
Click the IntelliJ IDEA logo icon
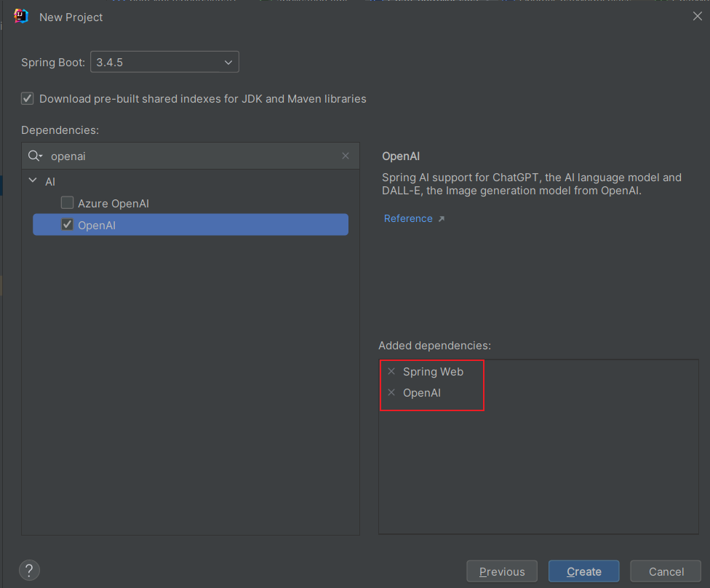21,16
